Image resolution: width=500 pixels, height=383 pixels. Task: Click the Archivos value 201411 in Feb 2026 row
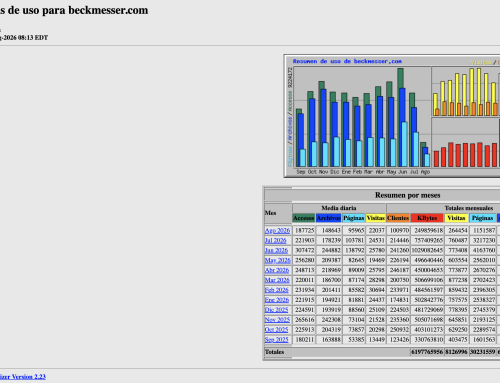tap(331, 290)
